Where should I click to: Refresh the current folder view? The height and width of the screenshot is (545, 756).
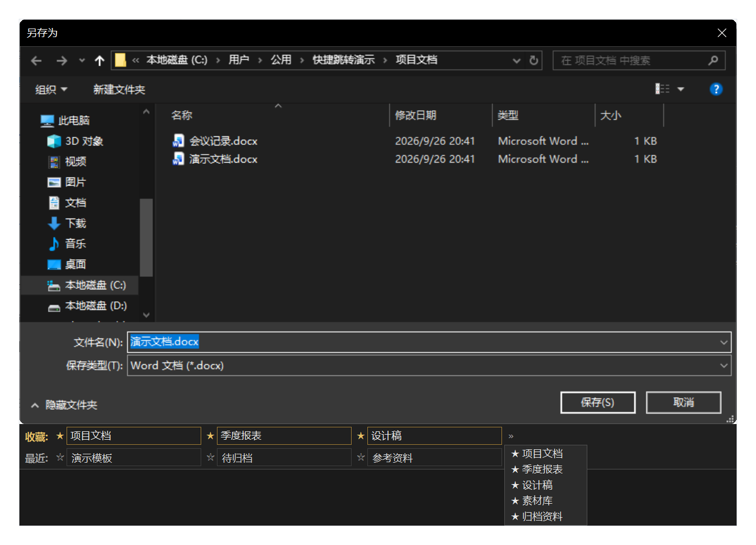[534, 60]
